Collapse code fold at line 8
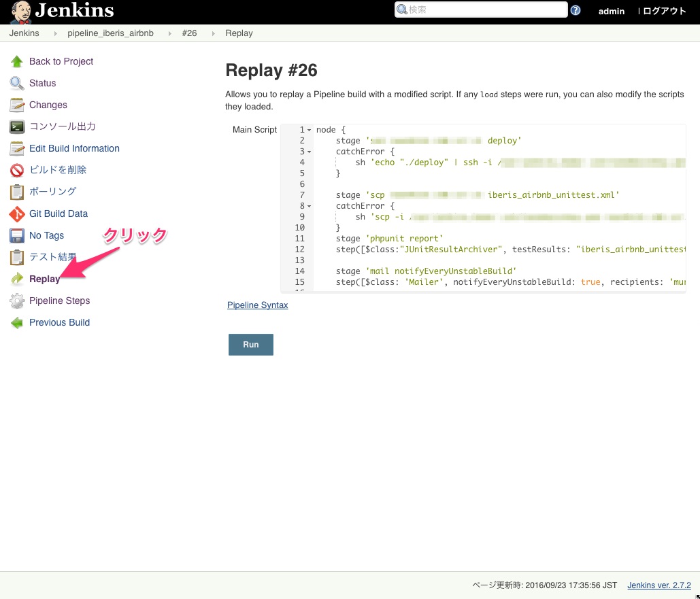The height and width of the screenshot is (599, 700). coord(309,206)
